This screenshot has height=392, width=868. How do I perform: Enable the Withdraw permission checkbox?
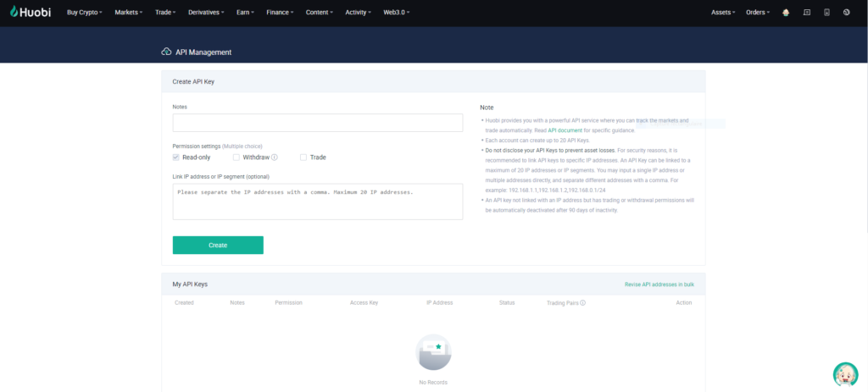pos(236,157)
